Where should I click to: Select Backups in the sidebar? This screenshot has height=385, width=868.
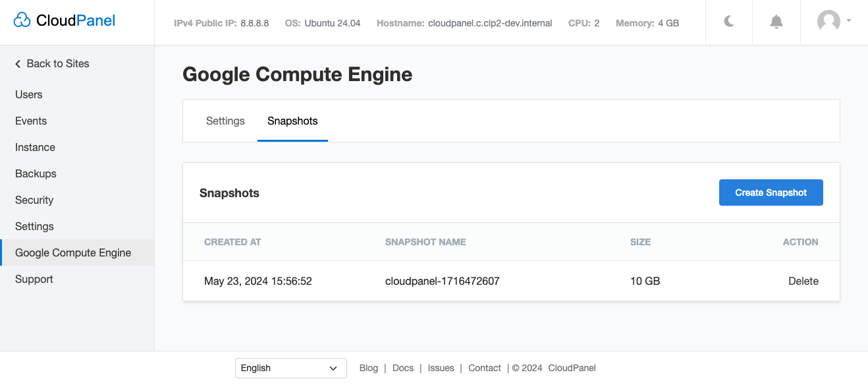pyautogui.click(x=36, y=173)
